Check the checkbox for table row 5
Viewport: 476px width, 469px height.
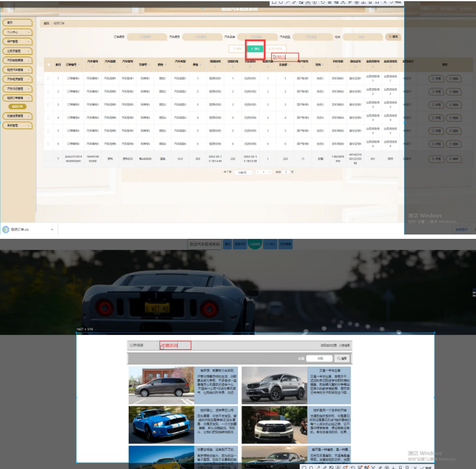pyautogui.click(x=48, y=131)
